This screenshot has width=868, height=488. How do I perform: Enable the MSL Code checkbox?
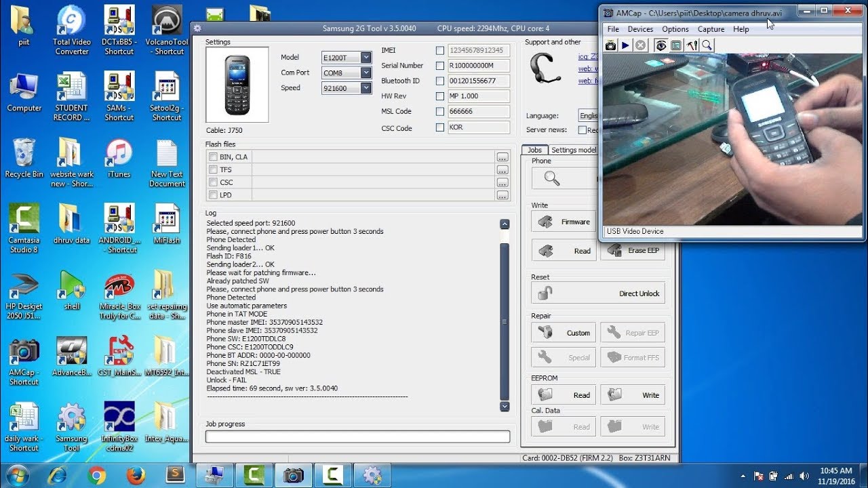tap(440, 112)
